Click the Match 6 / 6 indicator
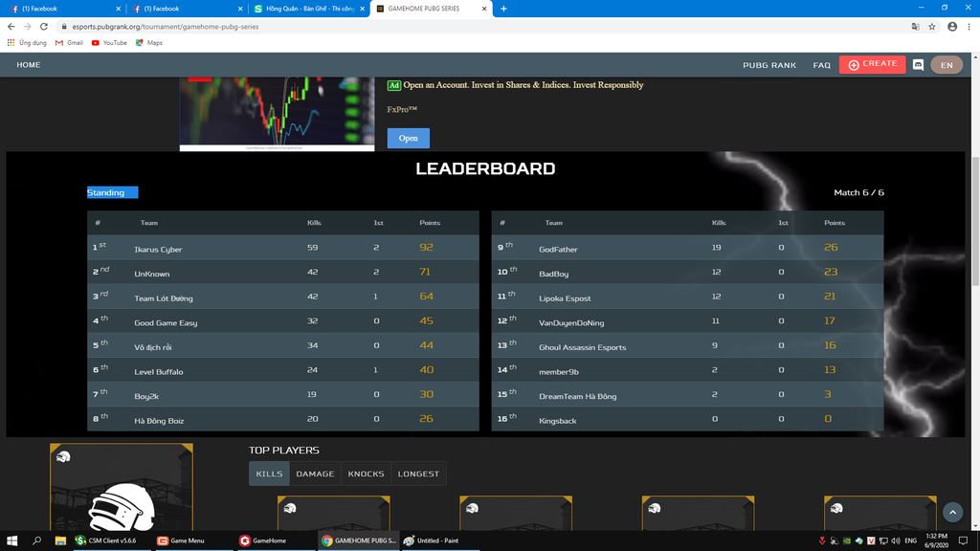 (858, 192)
